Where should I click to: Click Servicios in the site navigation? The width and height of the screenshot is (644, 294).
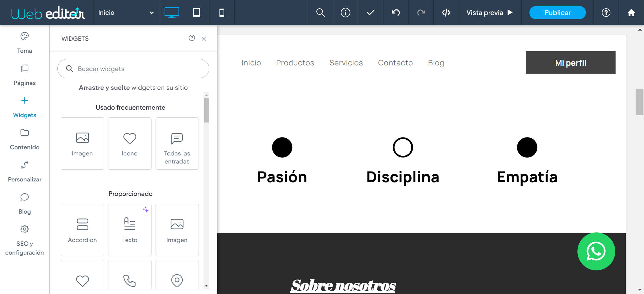pyautogui.click(x=346, y=63)
